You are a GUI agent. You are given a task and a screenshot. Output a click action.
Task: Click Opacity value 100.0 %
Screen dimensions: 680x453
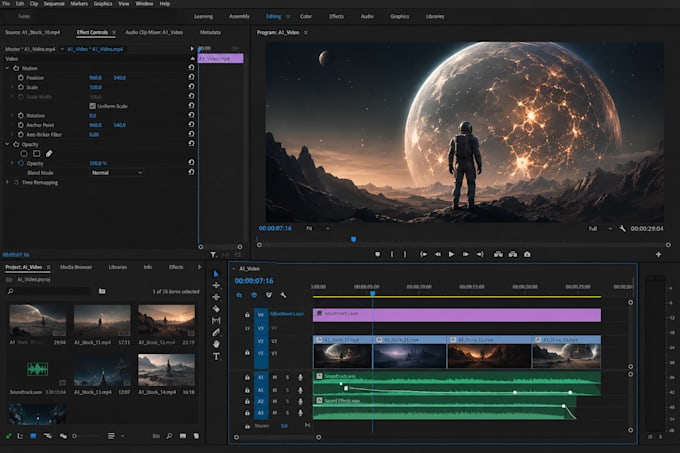tap(98, 163)
